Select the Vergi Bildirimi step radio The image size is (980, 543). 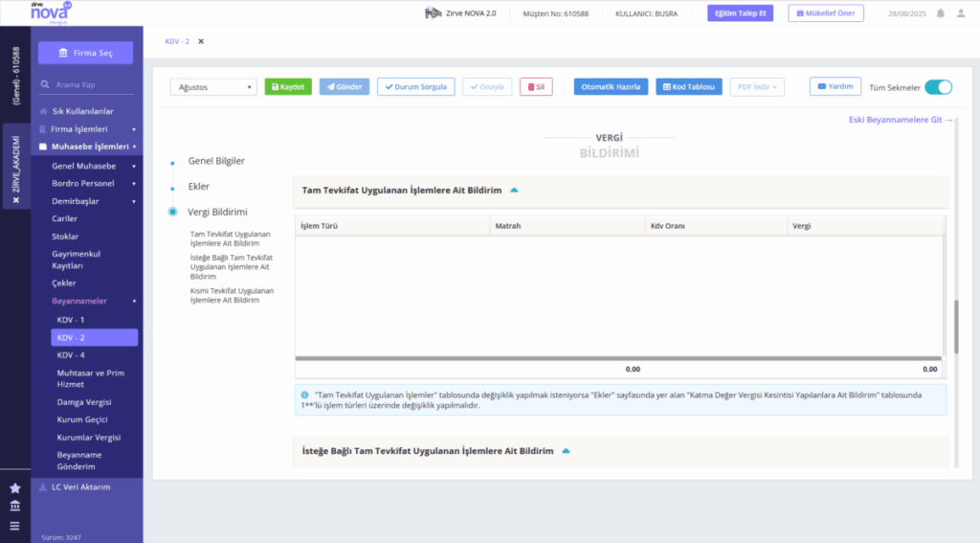coord(172,212)
